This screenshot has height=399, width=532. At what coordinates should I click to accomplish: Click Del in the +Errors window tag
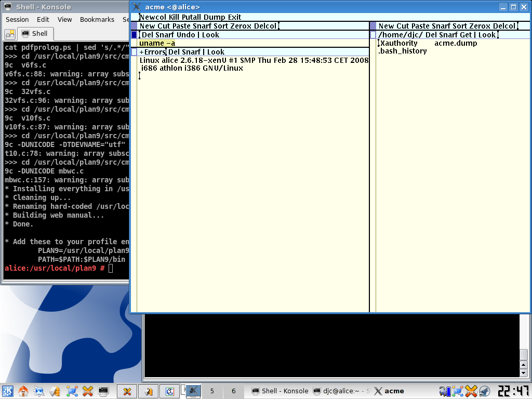tap(174, 52)
